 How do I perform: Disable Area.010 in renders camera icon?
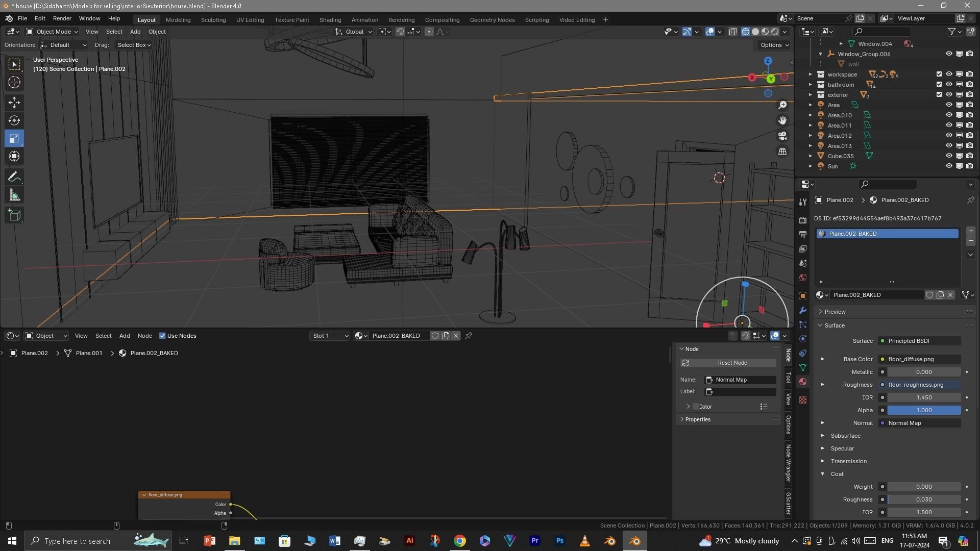click(969, 115)
